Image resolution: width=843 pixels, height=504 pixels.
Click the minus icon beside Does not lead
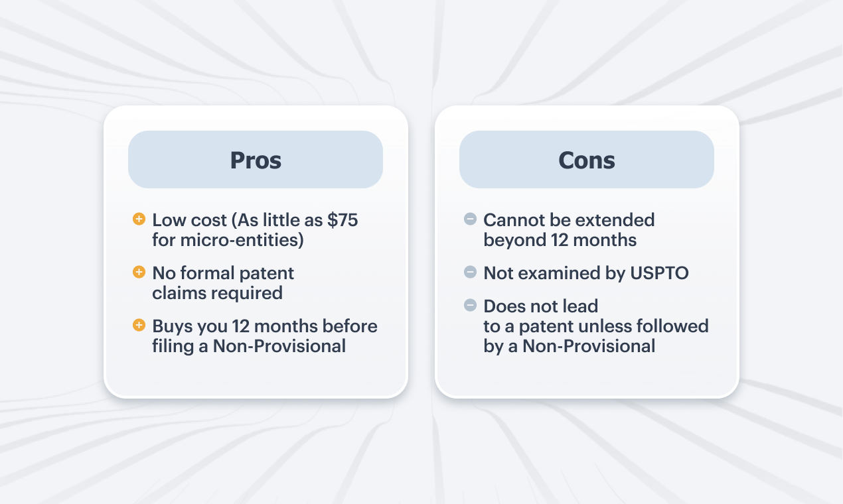click(x=470, y=305)
